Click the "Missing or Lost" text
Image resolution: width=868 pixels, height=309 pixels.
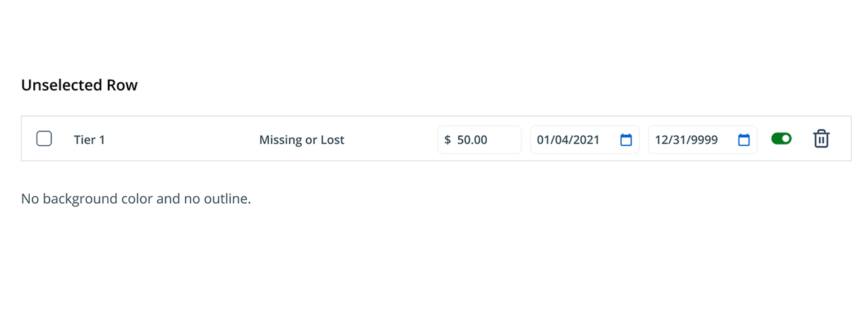302,140
